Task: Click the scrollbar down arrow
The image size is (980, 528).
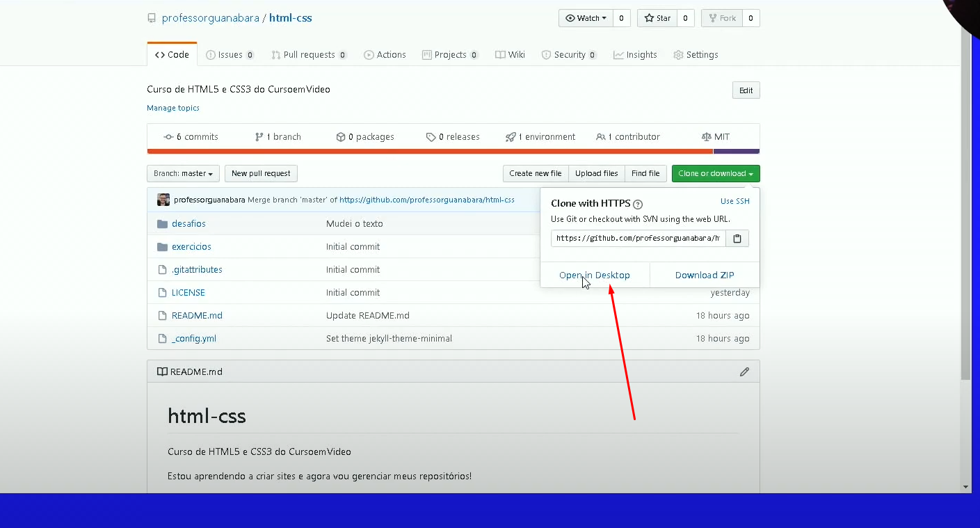Action: 965,487
